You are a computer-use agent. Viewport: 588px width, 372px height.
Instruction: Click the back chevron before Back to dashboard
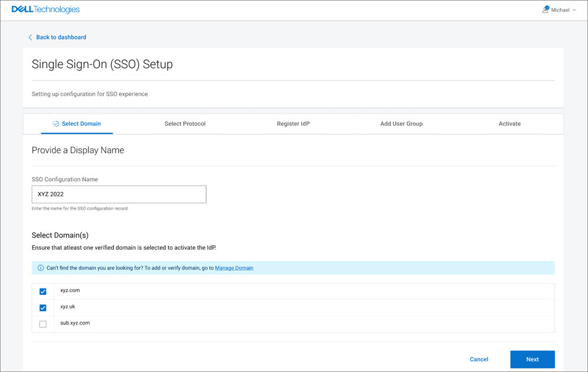pos(31,37)
